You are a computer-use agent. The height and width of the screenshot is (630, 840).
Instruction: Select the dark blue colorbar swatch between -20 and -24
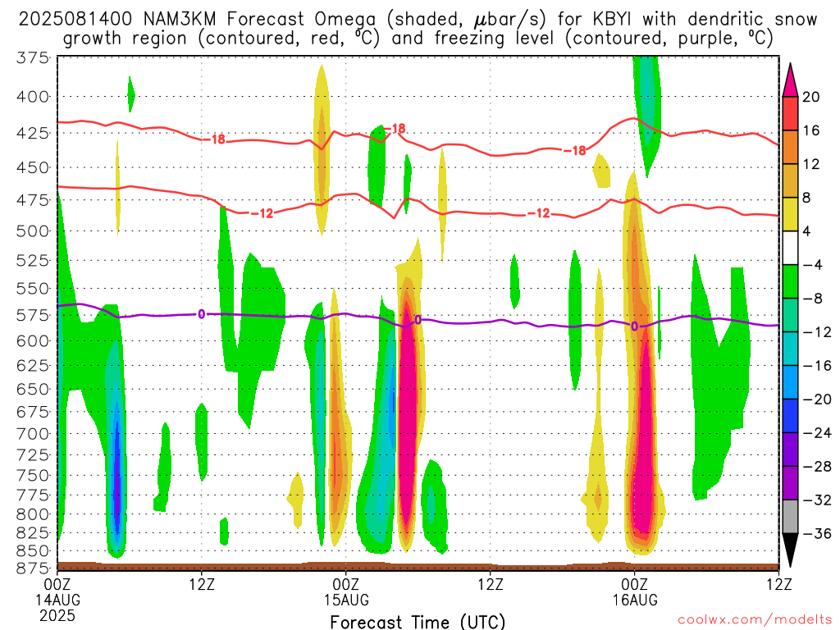[x=790, y=416]
